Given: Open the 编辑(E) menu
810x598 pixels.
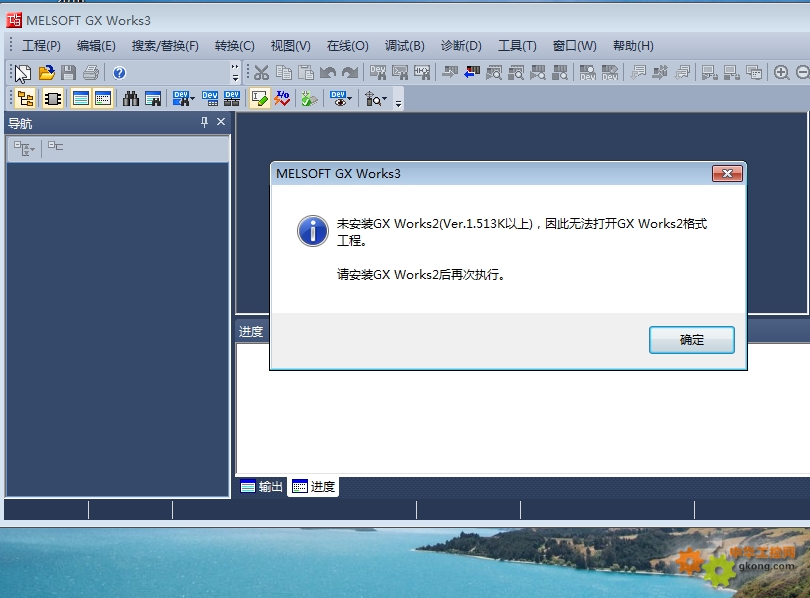Looking at the screenshot, I should (96, 46).
